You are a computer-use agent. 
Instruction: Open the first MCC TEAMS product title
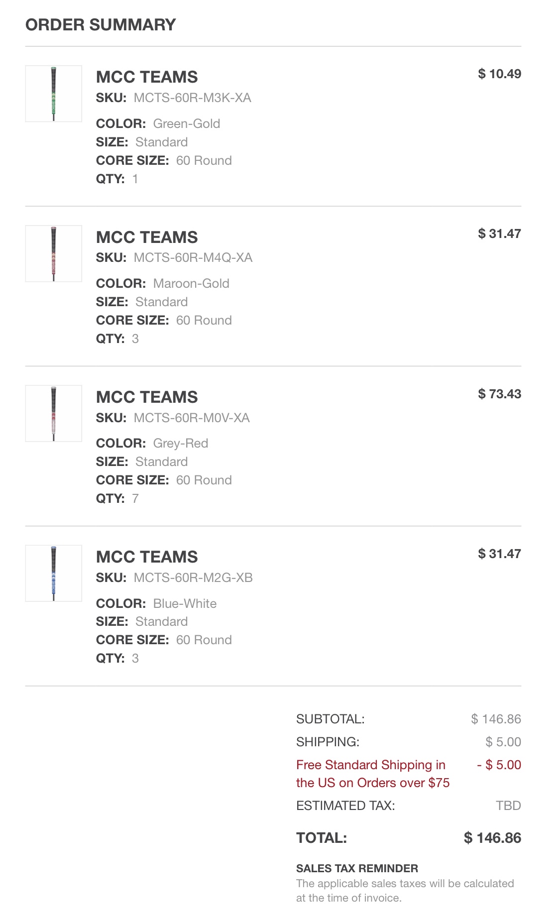[147, 77]
